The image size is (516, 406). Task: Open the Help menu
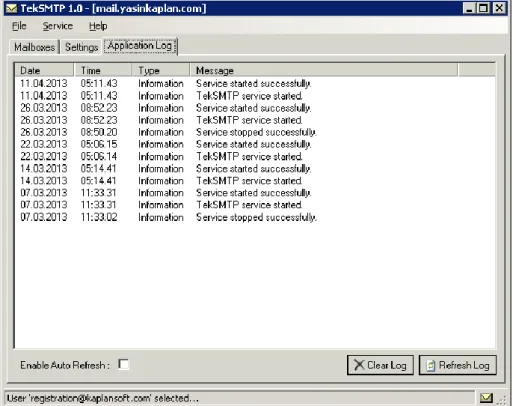click(x=98, y=26)
